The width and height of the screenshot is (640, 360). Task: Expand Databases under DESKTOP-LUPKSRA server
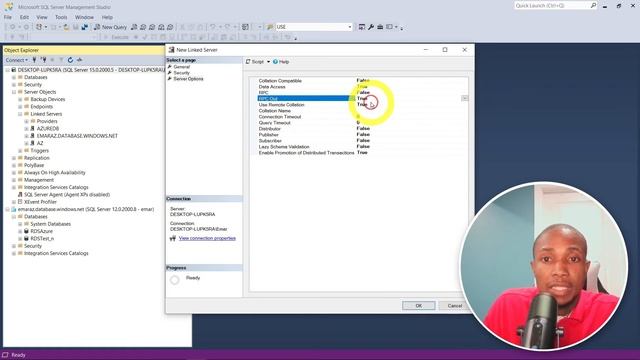point(14,77)
